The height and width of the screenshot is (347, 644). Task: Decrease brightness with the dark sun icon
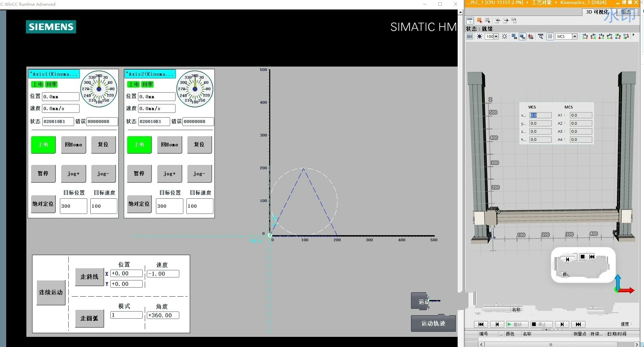pos(479,36)
